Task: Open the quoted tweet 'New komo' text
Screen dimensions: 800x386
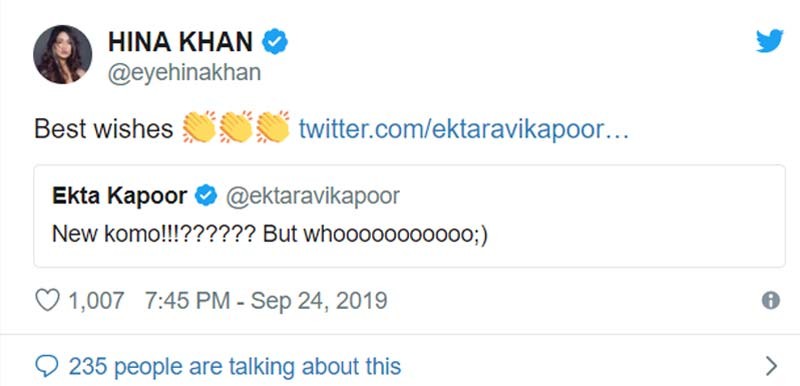Action: click(270, 234)
